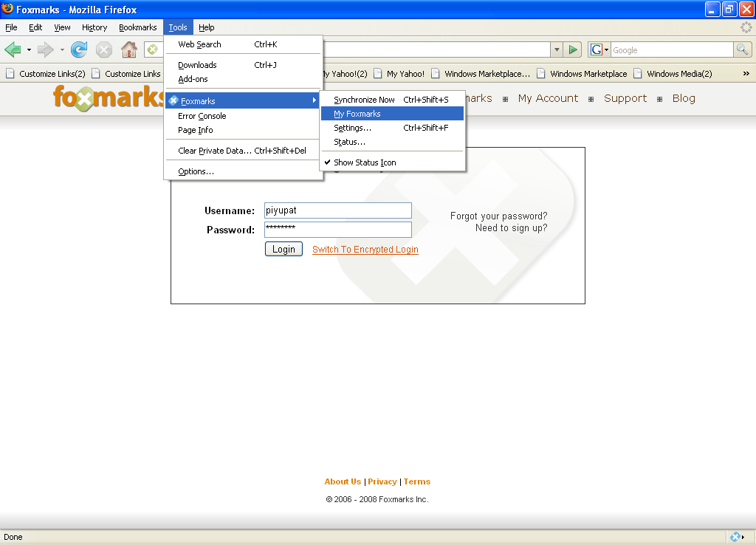
Task: Open the Support navigation link
Action: 625,98
